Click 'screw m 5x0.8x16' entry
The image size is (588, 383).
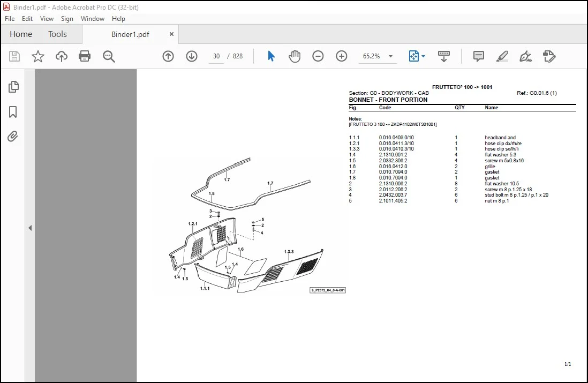pyautogui.click(x=504, y=161)
